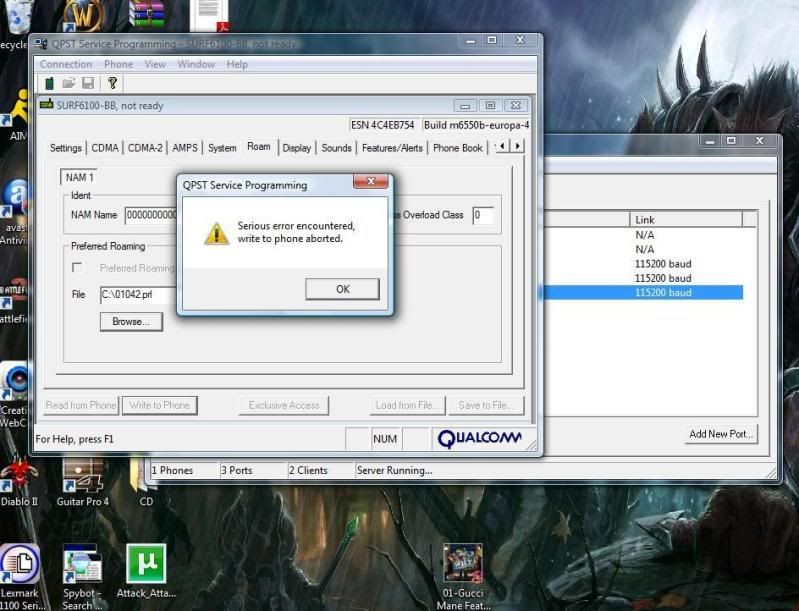This screenshot has width=799, height=611.
Task: Click the NAM Name input field
Action: pyautogui.click(x=151, y=215)
